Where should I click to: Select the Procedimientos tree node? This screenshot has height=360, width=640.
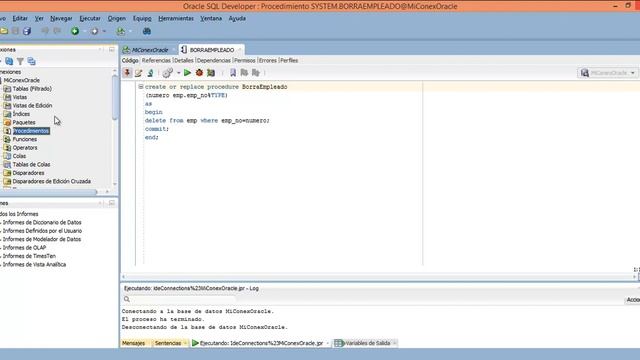[31, 131]
